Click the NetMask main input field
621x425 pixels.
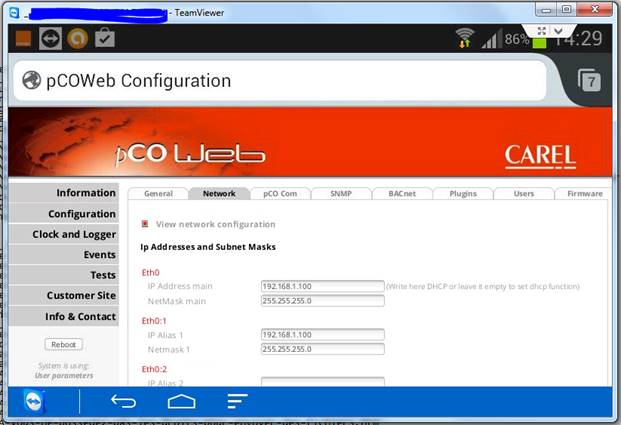pos(322,301)
